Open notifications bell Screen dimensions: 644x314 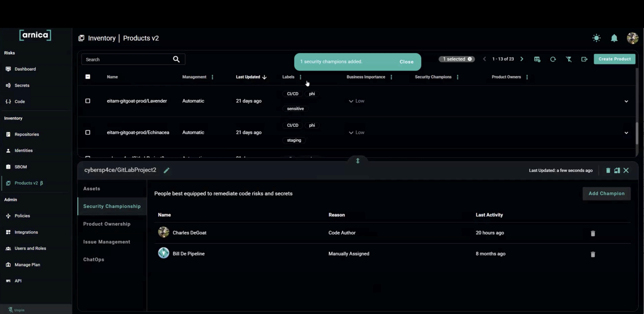(614, 38)
